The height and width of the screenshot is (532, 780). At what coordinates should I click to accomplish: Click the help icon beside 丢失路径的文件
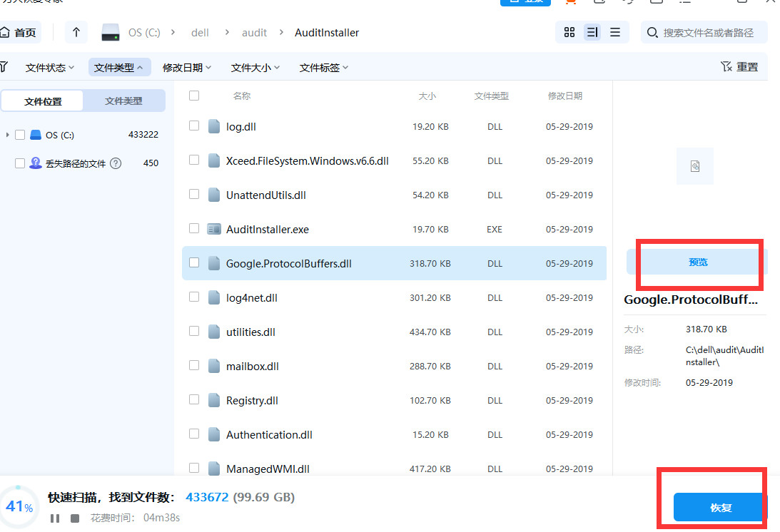pyautogui.click(x=116, y=163)
